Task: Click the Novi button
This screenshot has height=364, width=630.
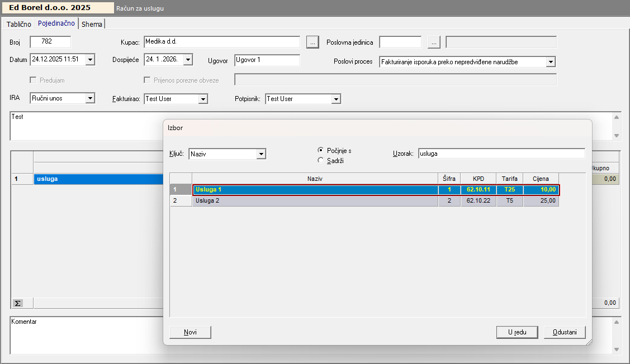Action: 190,332
